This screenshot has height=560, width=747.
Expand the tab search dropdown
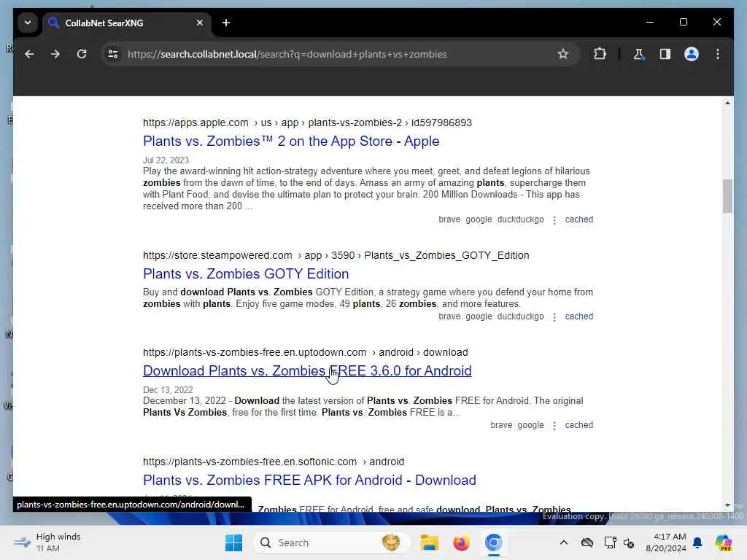[28, 23]
